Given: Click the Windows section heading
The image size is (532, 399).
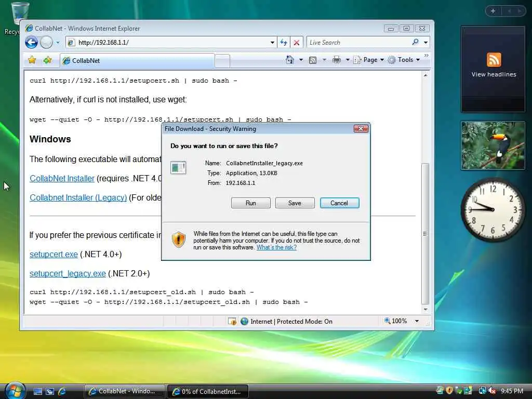Looking at the screenshot, I should pyautogui.click(x=50, y=139).
